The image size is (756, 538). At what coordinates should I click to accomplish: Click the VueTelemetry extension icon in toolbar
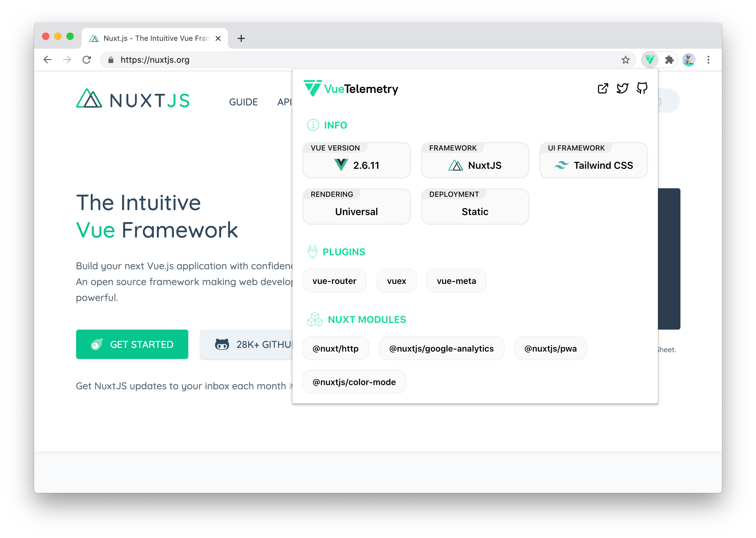pyautogui.click(x=649, y=60)
